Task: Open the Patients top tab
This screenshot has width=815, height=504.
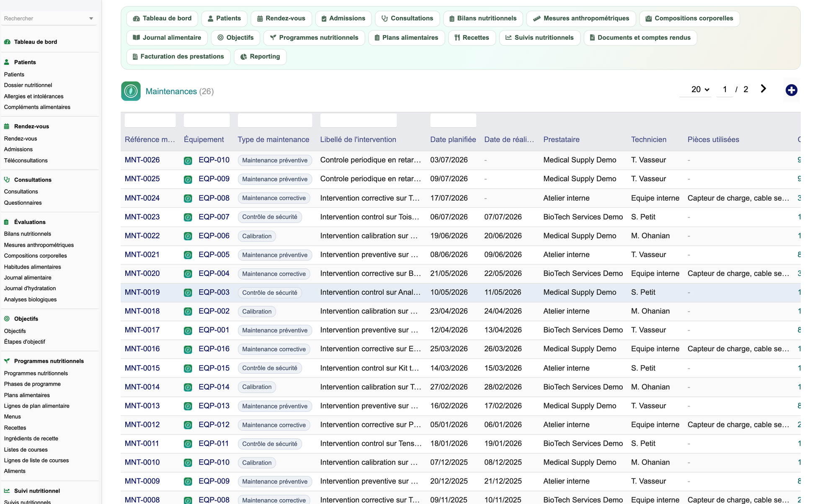Action: 224,18
